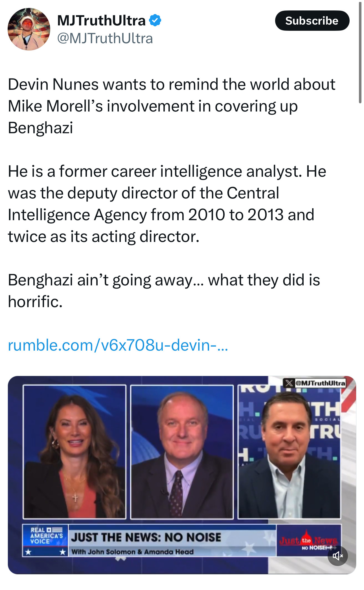Select the bold MJTruthUltra display name

click(101, 21)
